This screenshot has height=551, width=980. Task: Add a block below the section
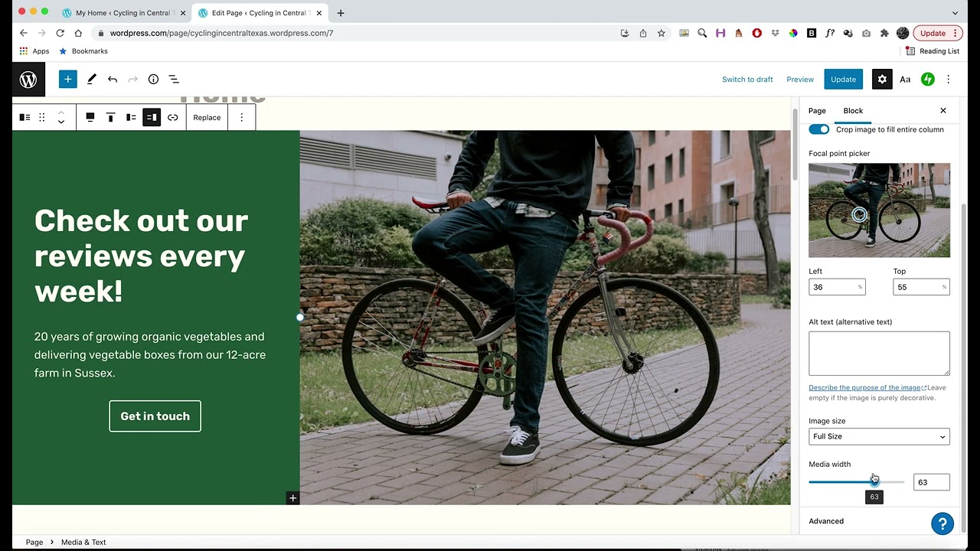click(x=292, y=498)
